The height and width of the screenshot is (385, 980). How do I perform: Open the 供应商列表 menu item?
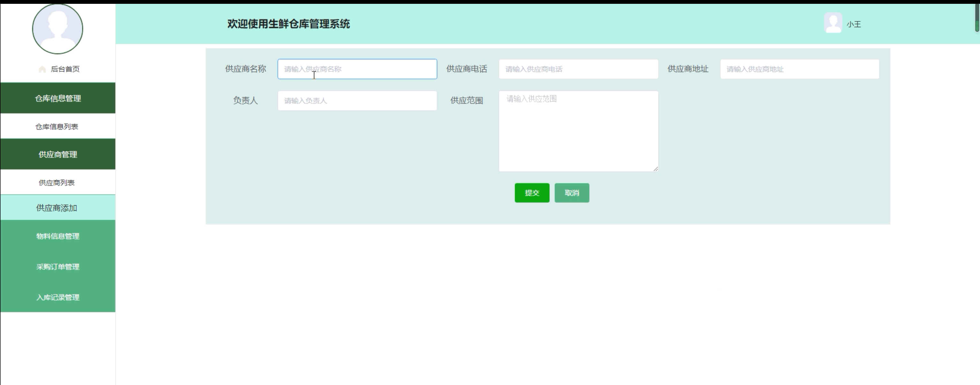pos(57,183)
